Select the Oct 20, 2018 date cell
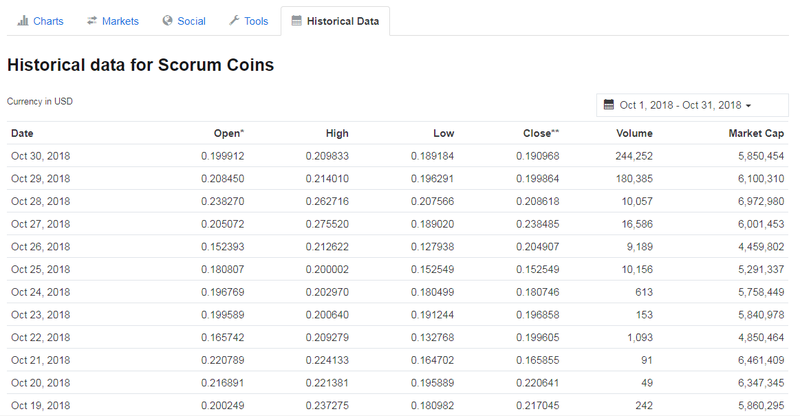 [41, 383]
